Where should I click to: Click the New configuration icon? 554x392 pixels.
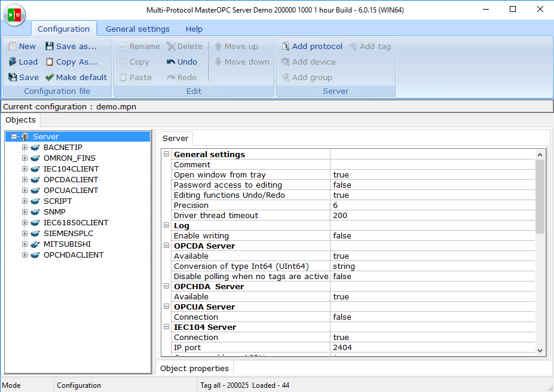pyautogui.click(x=13, y=46)
